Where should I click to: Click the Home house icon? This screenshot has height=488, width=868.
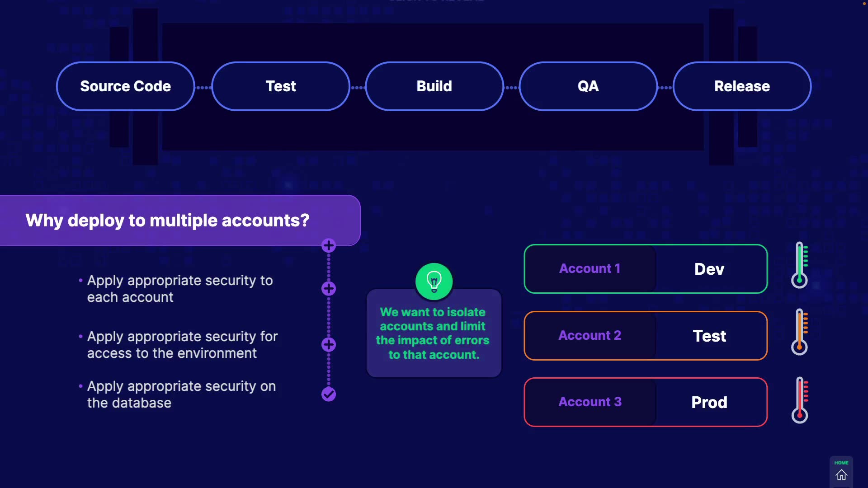tap(841, 474)
